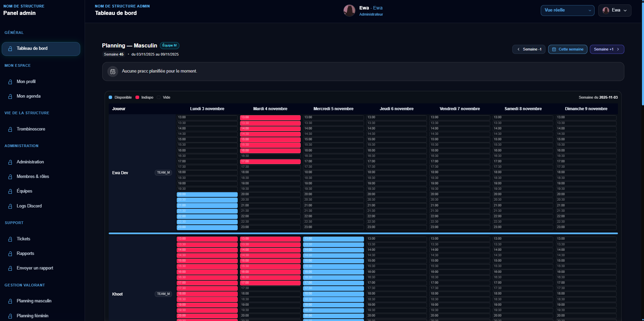Click the lock icon beside Mon profil
Screen dimensions: 644x321
[x=10, y=82]
